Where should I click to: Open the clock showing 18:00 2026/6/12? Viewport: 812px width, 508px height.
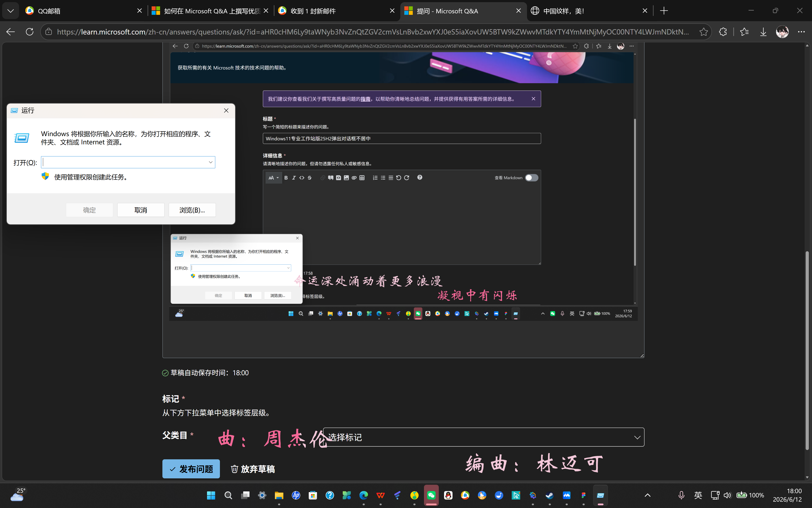pos(787,495)
